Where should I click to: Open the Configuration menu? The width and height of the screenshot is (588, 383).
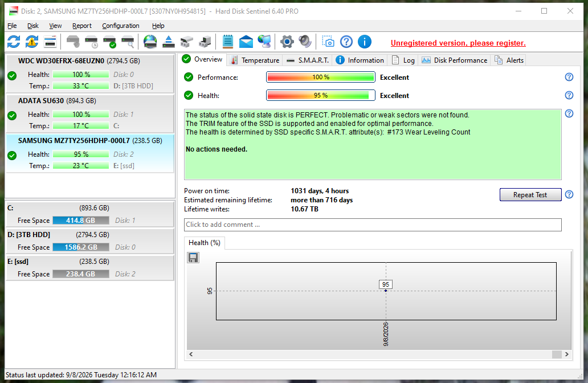pos(121,26)
